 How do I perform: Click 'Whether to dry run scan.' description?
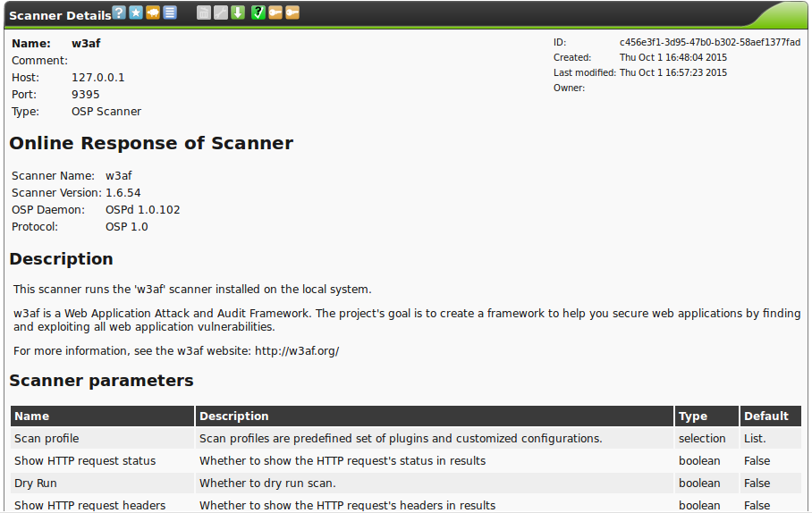pyautogui.click(x=267, y=483)
